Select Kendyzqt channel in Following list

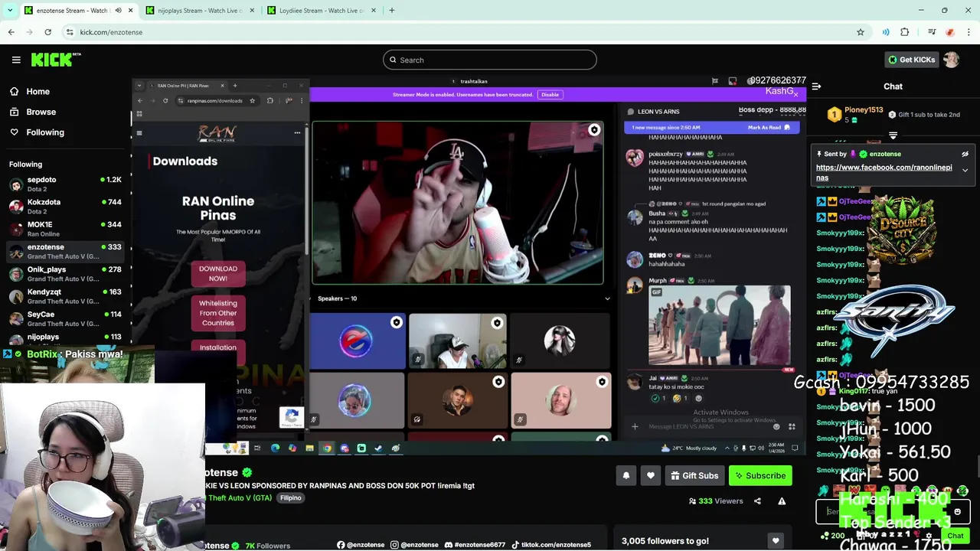click(x=65, y=296)
